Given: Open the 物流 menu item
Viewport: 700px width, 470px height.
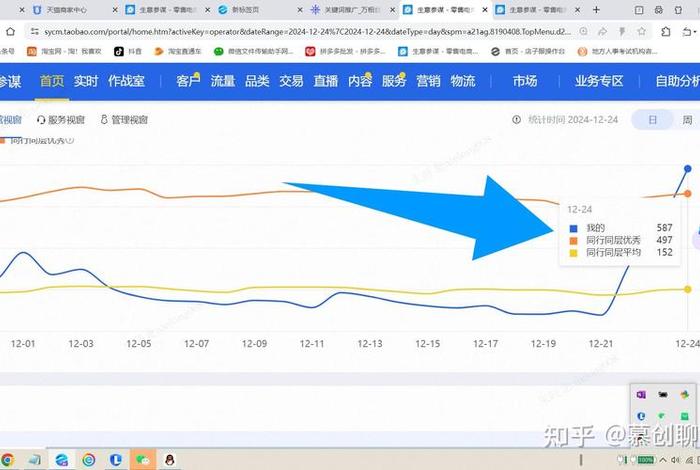Looking at the screenshot, I should point(462,81).
